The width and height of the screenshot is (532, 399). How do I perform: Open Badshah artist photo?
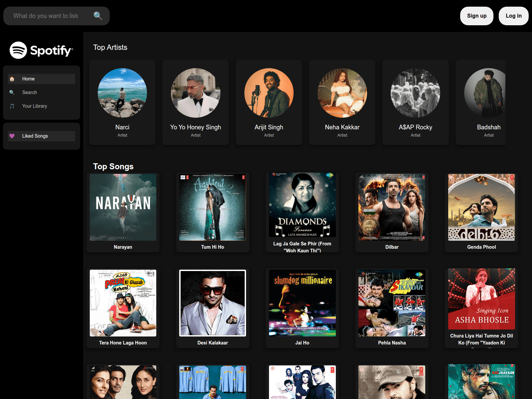(x=485, y=93)
